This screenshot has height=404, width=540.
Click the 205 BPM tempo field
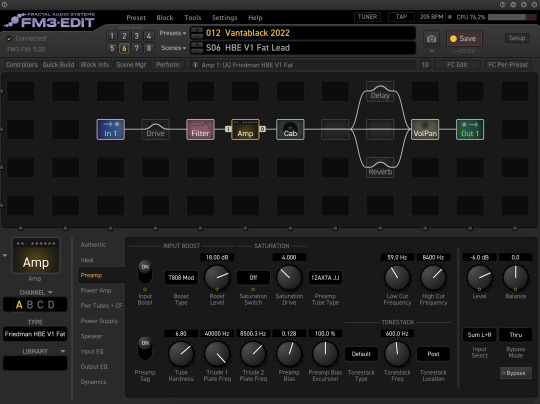(x=432, y=17)
